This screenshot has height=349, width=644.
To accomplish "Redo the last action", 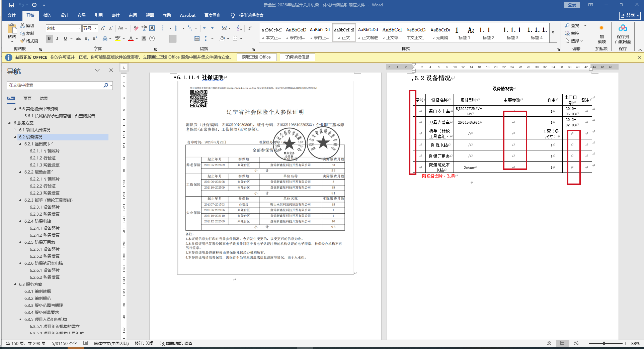I will point(34,5).
